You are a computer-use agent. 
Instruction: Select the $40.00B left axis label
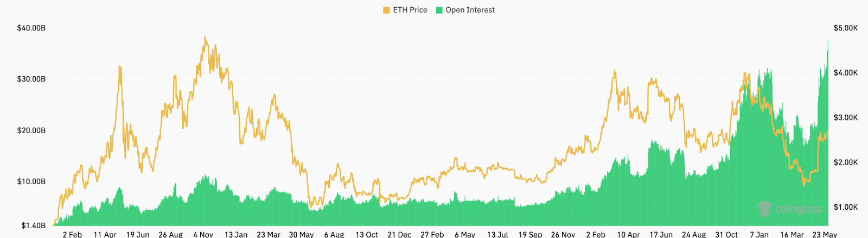point(31,28)
